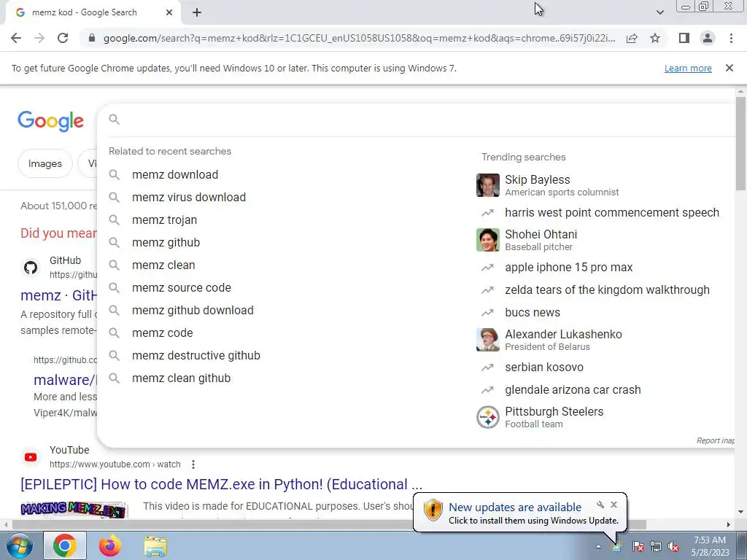
Task: Open Chrome side panel
Action: 684,38
